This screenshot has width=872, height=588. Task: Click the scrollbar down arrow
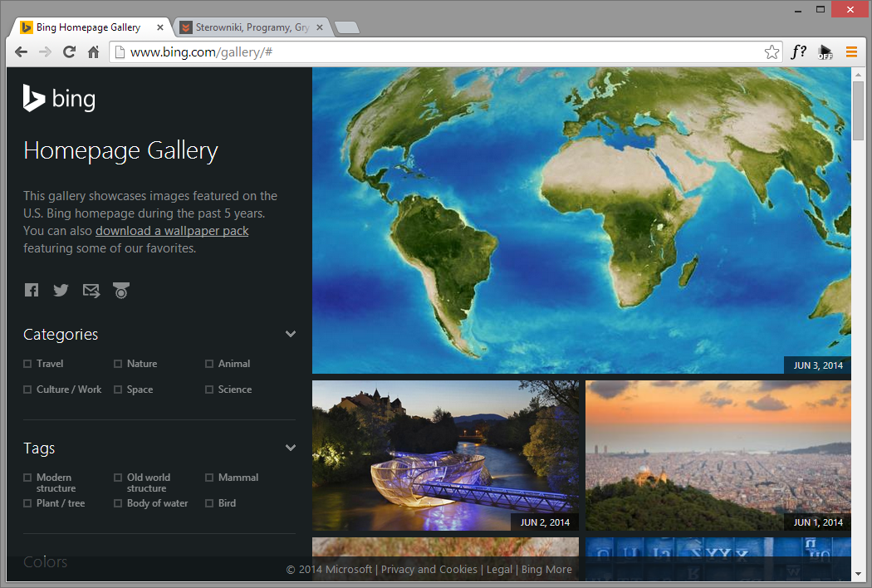pos(858,574)
